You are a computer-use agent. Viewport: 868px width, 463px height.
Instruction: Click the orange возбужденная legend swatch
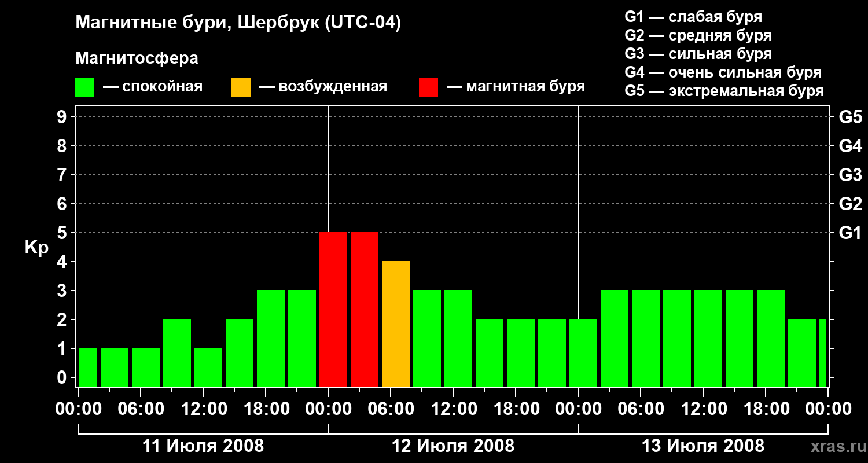(241, 87)
